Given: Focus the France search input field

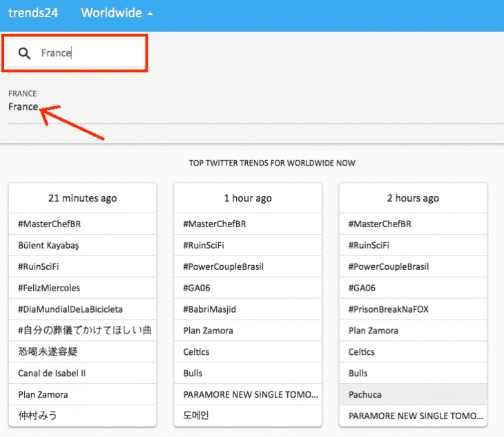Looking at the screenshot, I should [76, 53].
